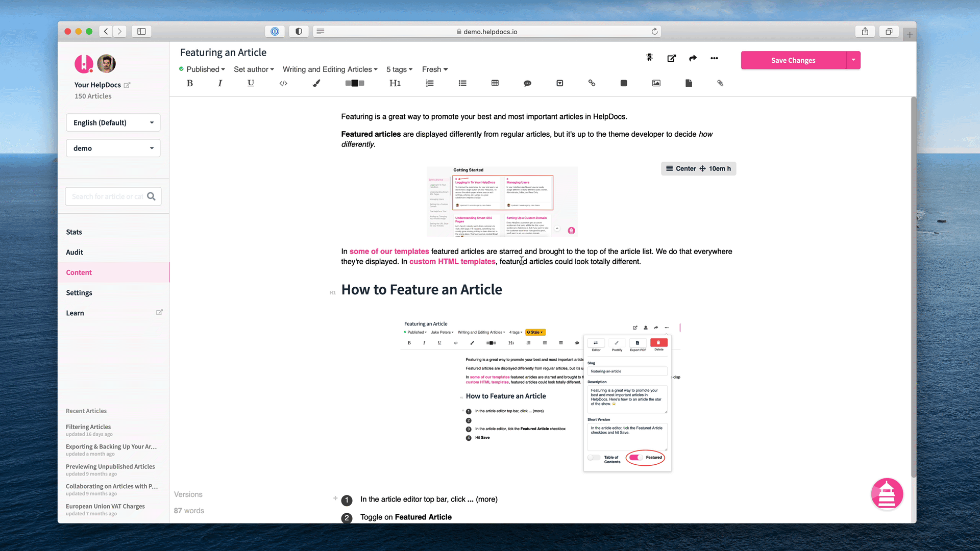Image resolution: width=980 pixels, height=551 pixels.
Task: Open Collaborating on Articles recent article
Action: [x=112, y=487]
